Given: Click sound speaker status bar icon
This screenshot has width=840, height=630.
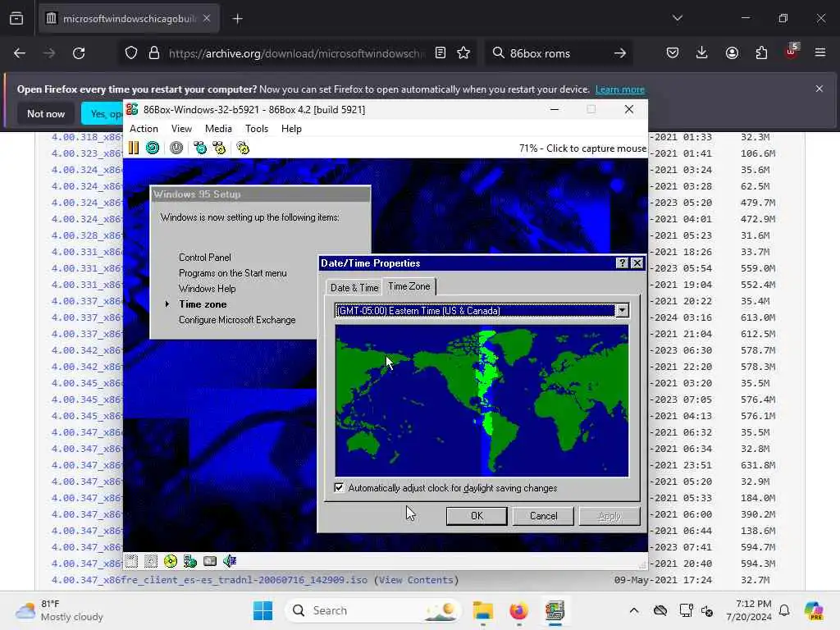Looking at the screenshot, I should tap(230, 561).
